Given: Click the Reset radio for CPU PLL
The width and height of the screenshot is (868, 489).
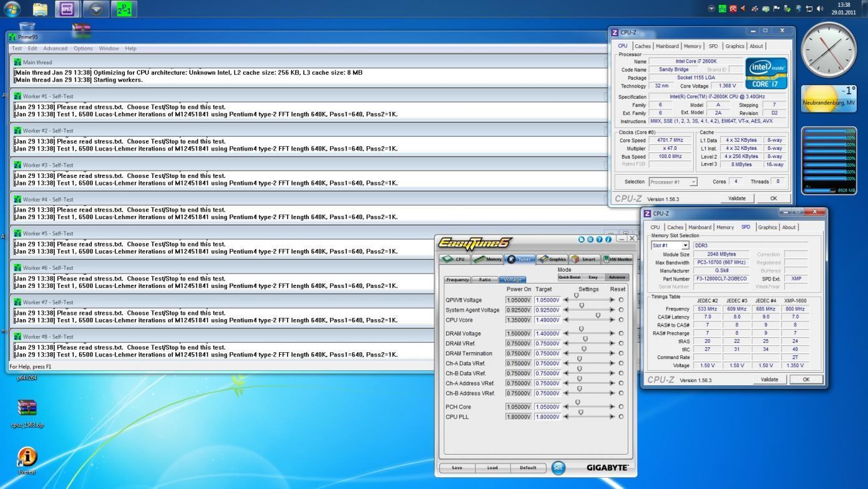Looking at the screenshot, I should [621, 417].
